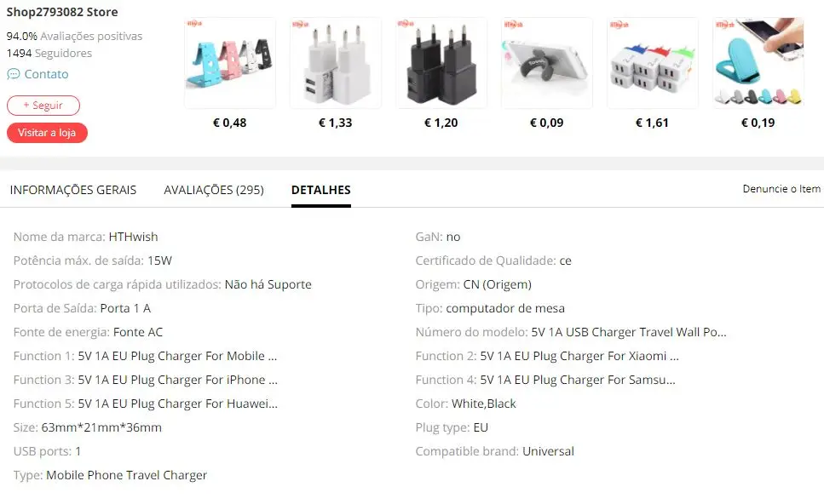Click the 1494 Seguidores followers count

(49, 54)
